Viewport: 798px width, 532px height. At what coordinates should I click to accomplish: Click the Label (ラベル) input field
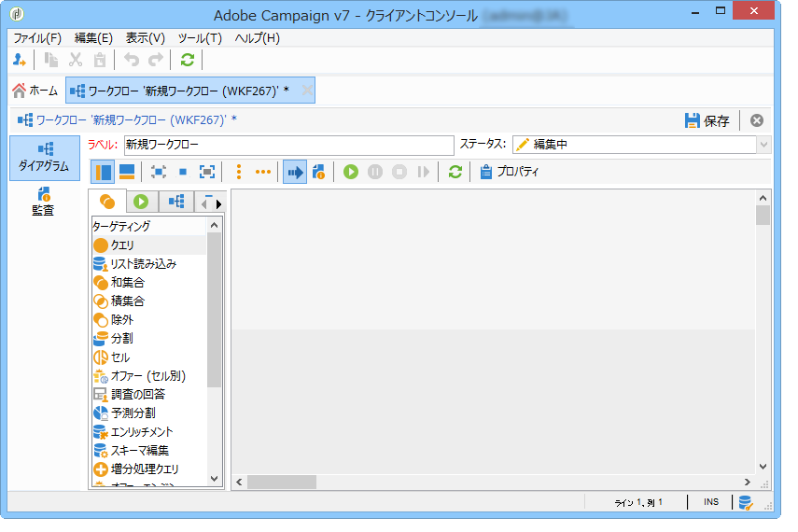289,145
